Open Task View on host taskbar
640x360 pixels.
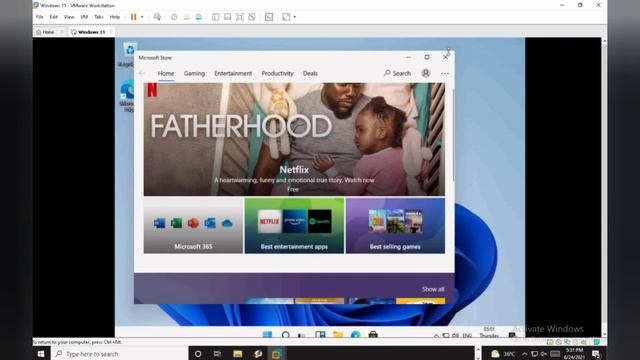point(217,354)
